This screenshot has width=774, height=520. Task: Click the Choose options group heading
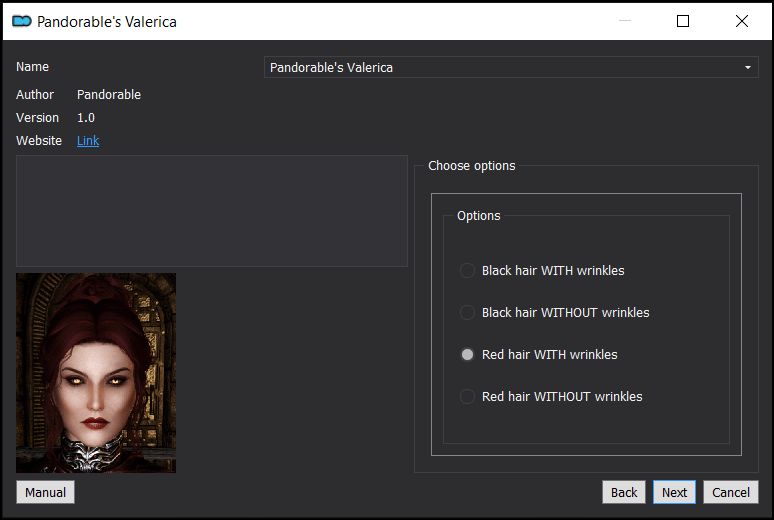click(471, 165)
